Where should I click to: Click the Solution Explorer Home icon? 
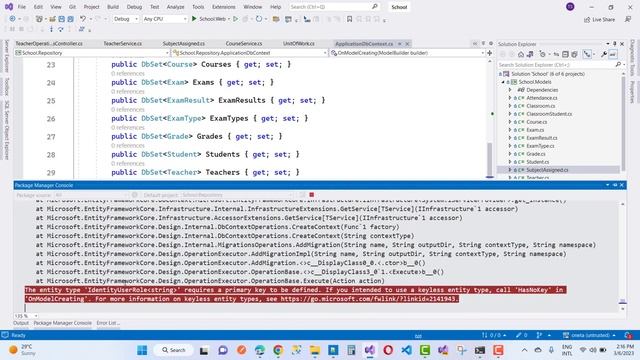[521, 54]
